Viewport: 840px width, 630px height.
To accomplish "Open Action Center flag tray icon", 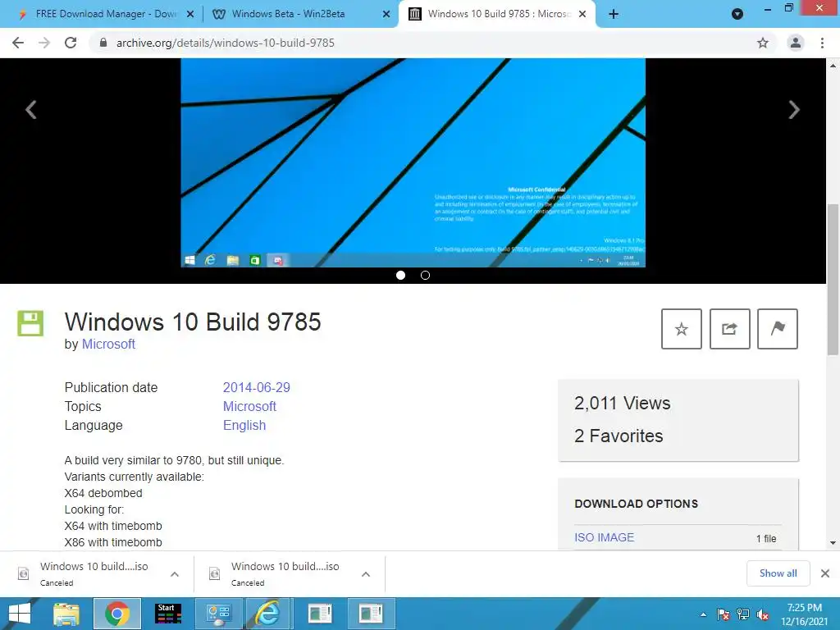I will [724, 614].
